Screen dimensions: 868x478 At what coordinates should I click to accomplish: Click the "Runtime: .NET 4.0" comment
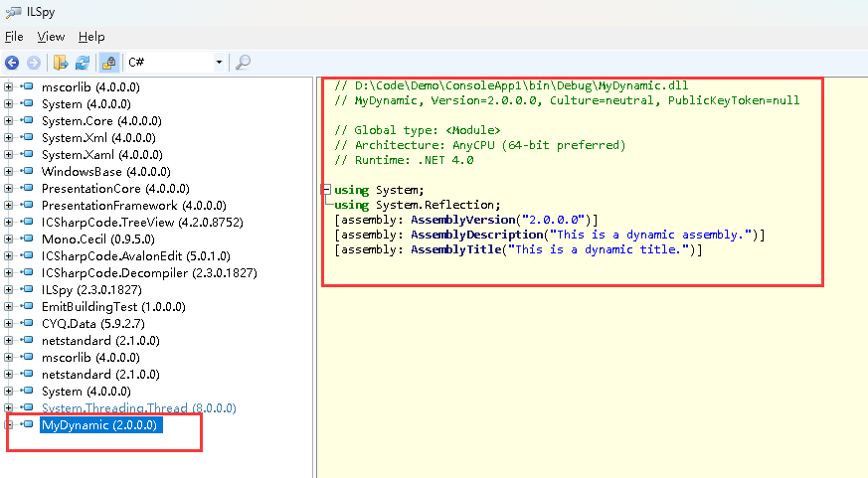point(404,160)
